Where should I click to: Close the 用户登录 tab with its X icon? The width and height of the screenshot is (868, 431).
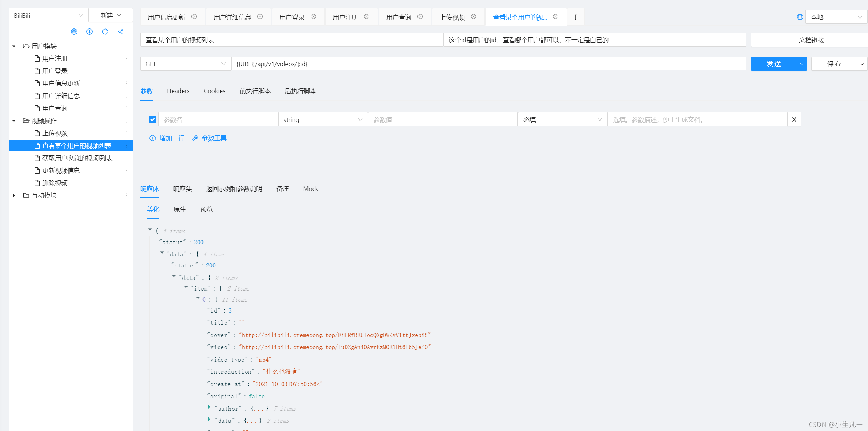[313, 17]
